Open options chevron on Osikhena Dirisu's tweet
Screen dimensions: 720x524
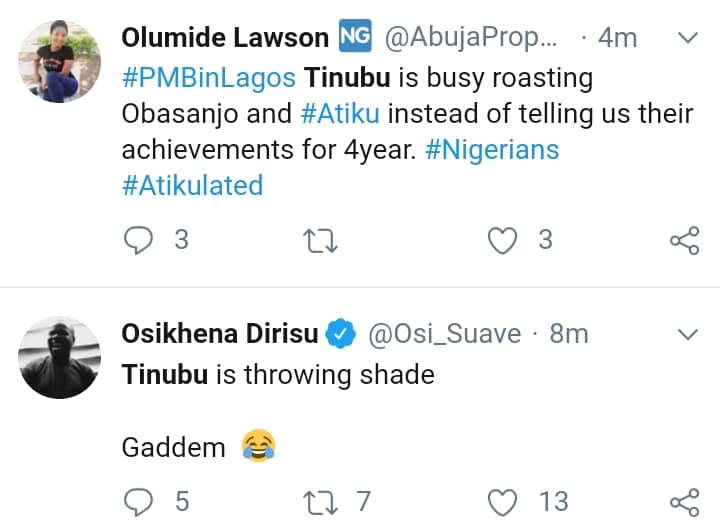point(687,333)
